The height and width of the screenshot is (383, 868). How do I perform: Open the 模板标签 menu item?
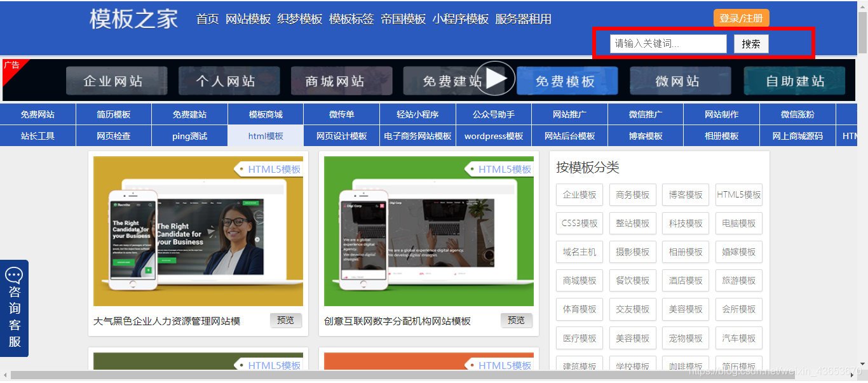pyautogui.click(x=351, y=19)
